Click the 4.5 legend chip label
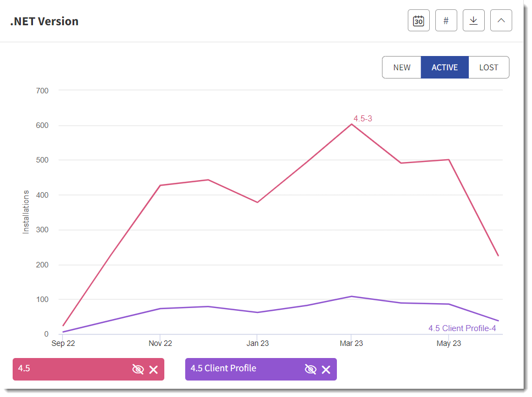This screenshot has width=532, height=397. (24, 368)
